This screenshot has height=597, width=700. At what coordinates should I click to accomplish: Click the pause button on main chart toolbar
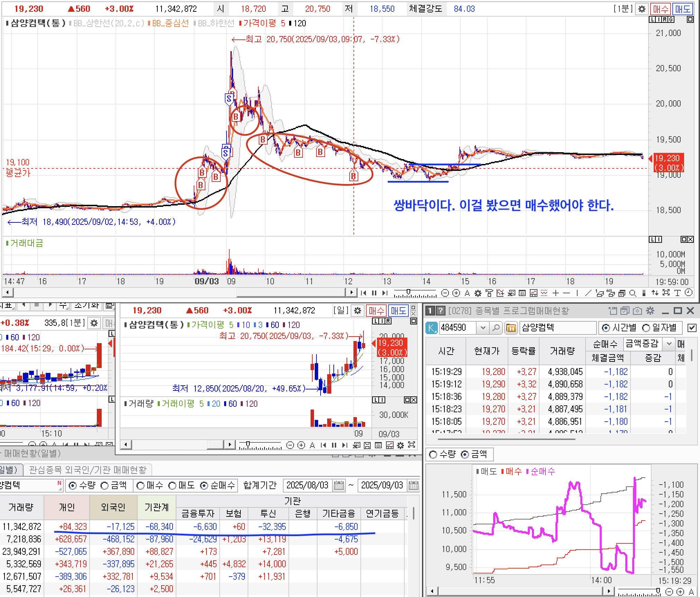click(374, 293)
